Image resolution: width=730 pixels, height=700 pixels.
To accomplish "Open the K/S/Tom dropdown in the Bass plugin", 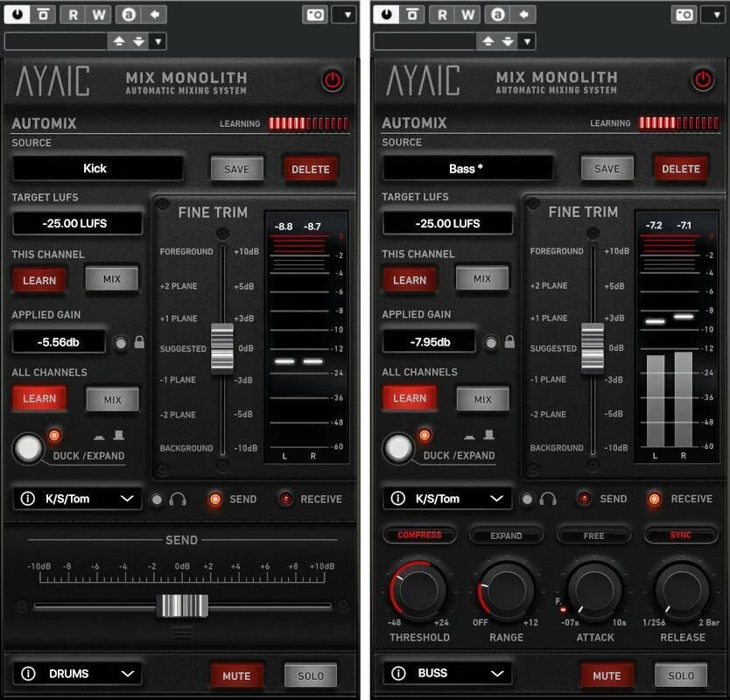I will pos(447,499).
